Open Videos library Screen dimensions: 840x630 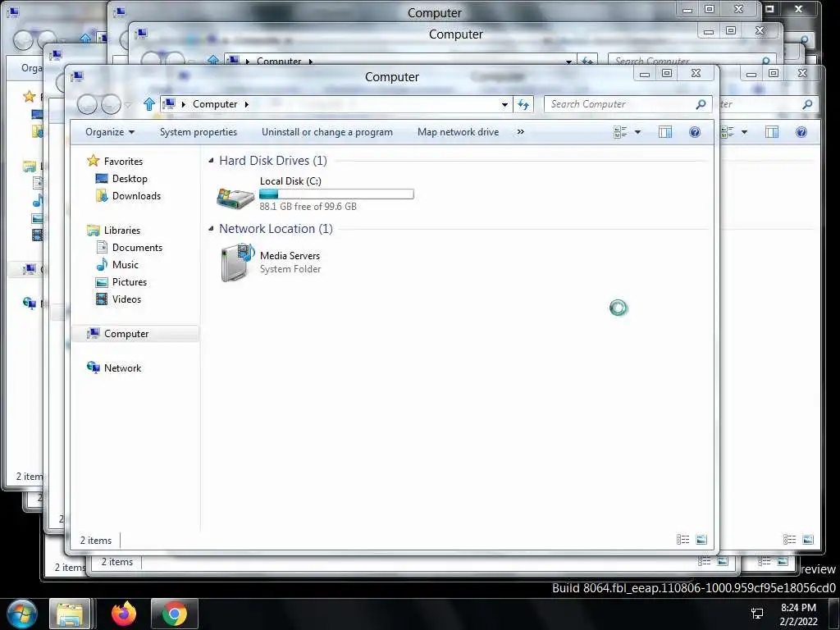tap(126, 299)
